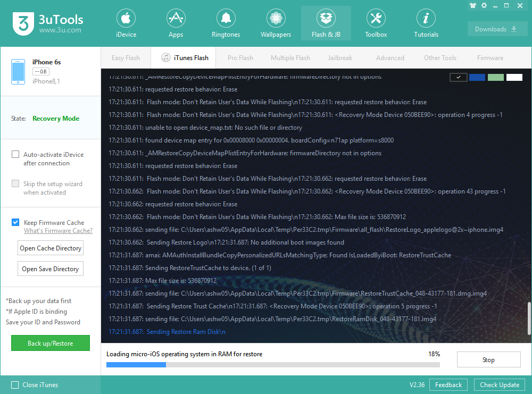Switch to the Advanced tab
This screenshot has height=394, width=532.
(x=390, y=58)
